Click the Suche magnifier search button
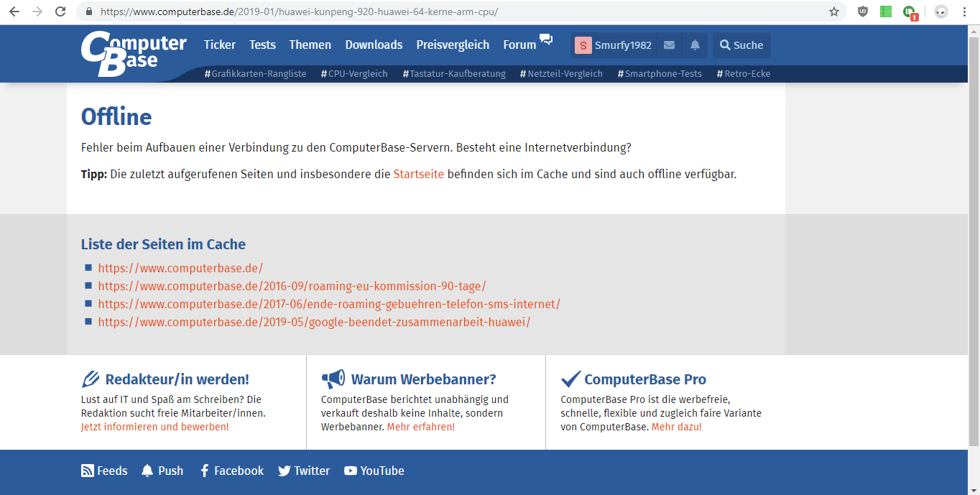This screenshot has width=980, height=495. tap(741, 45)
